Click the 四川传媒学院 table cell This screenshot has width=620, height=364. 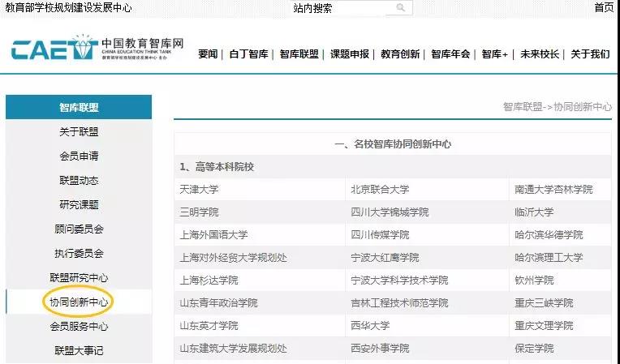pos(427,235)
